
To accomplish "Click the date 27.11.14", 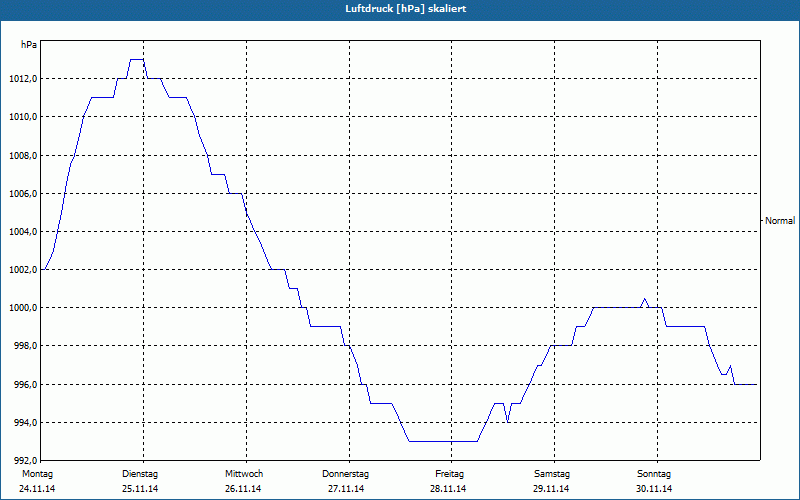I will 346,489.
